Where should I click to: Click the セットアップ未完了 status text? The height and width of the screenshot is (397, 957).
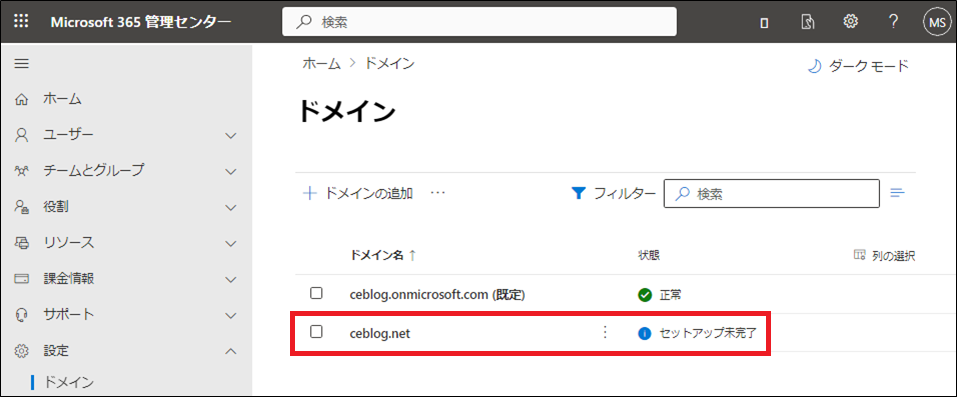[x=708, y=333]
